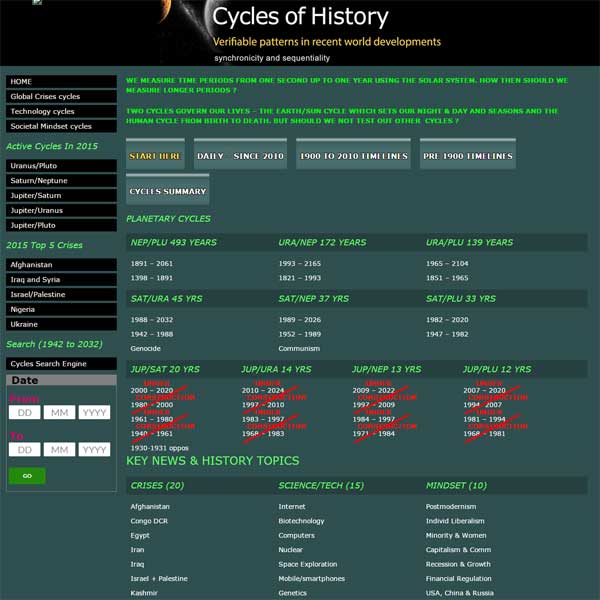Open Societal Mindset cycles page
The image size is (600, 600).
click(x=61, y=126)
